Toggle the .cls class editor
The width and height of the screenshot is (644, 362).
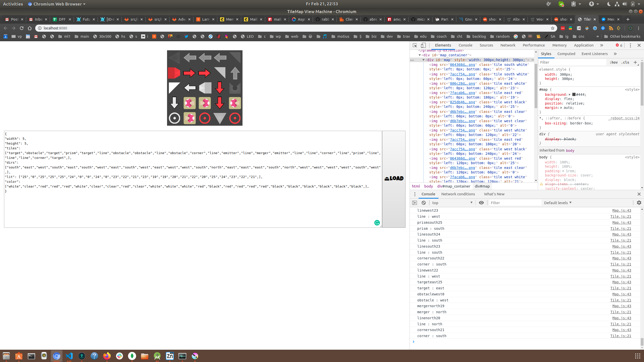coord(625,62)
